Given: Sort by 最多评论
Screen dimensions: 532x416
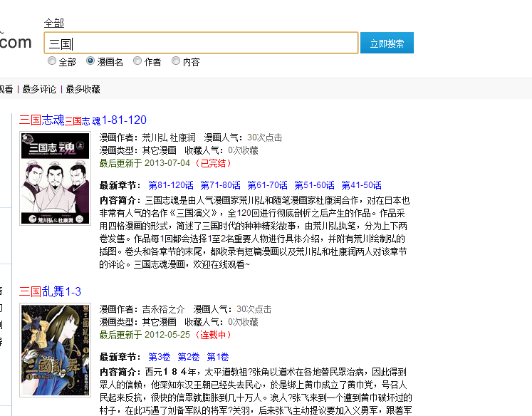Looking at the screenshot, I should point(39,89).
